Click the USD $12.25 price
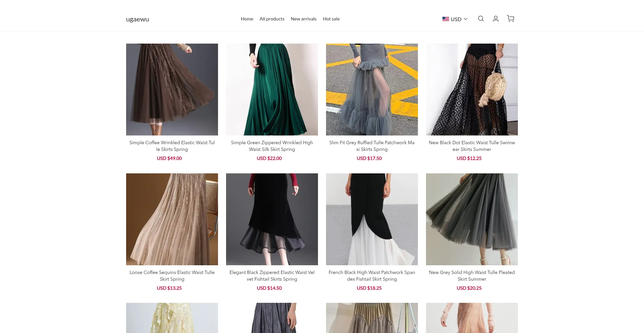Screen dimensions: 644x333 [x=469, y=158]
